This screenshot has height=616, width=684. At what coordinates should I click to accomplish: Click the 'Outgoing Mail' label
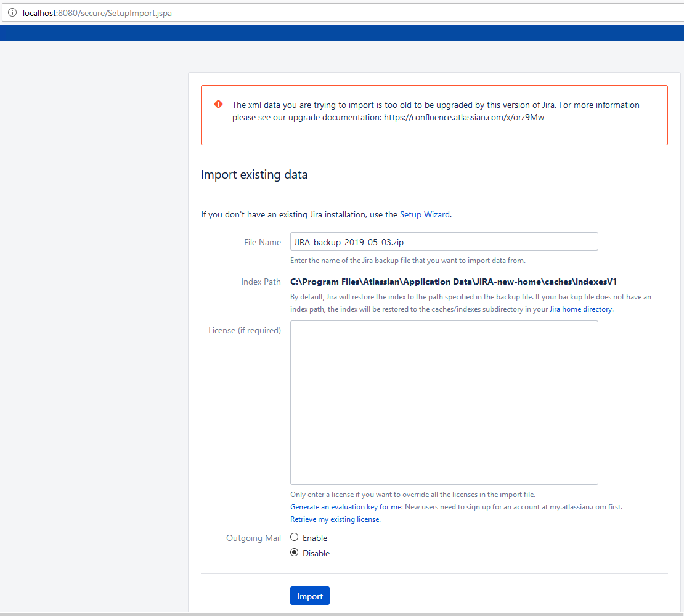pyautogui.click(x=253, y=538)
